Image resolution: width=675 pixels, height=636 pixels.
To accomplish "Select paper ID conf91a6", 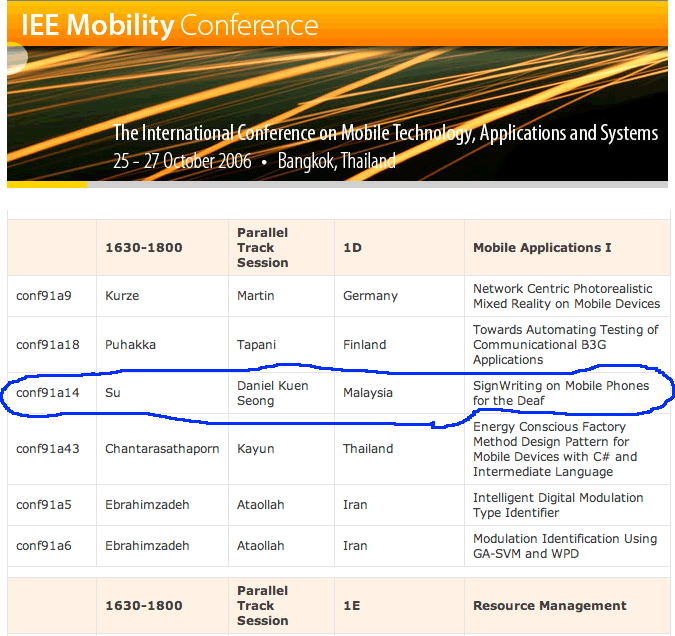I will [44, 546].
